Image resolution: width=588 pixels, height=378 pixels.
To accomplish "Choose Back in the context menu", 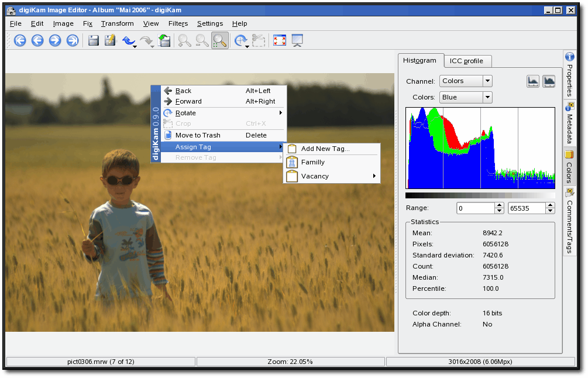I will click(x=223, y=91).
